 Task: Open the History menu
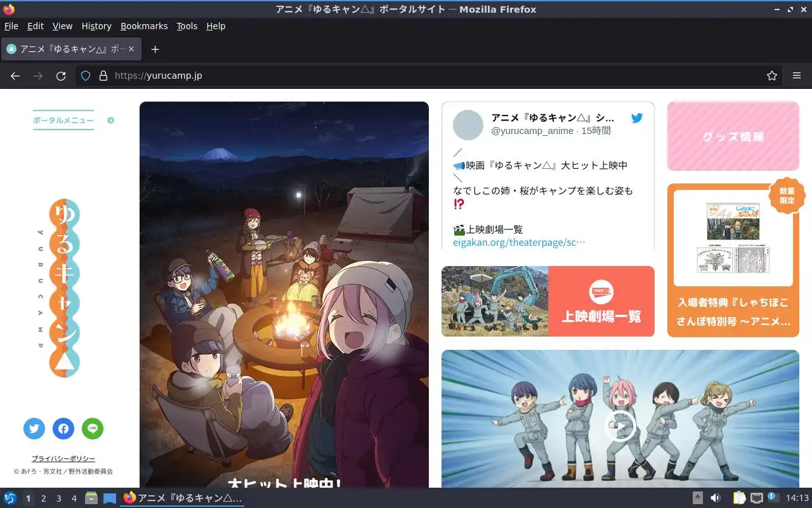96,26
